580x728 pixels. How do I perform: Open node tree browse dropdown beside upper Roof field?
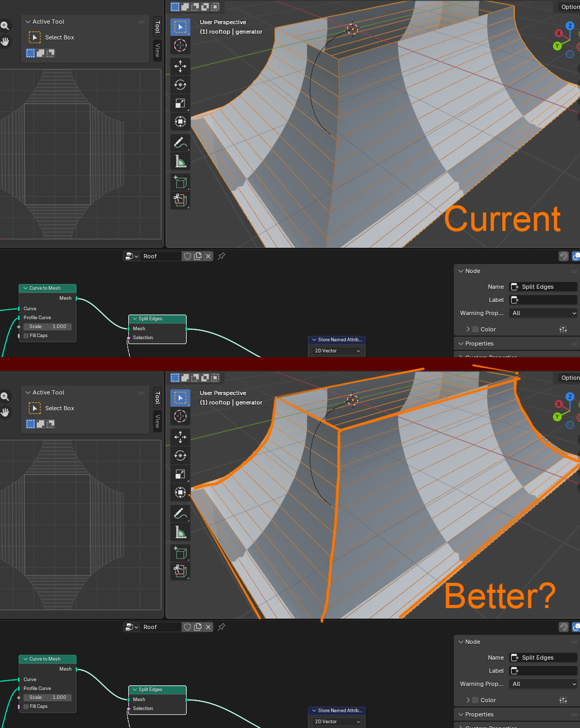click(131, 256)
